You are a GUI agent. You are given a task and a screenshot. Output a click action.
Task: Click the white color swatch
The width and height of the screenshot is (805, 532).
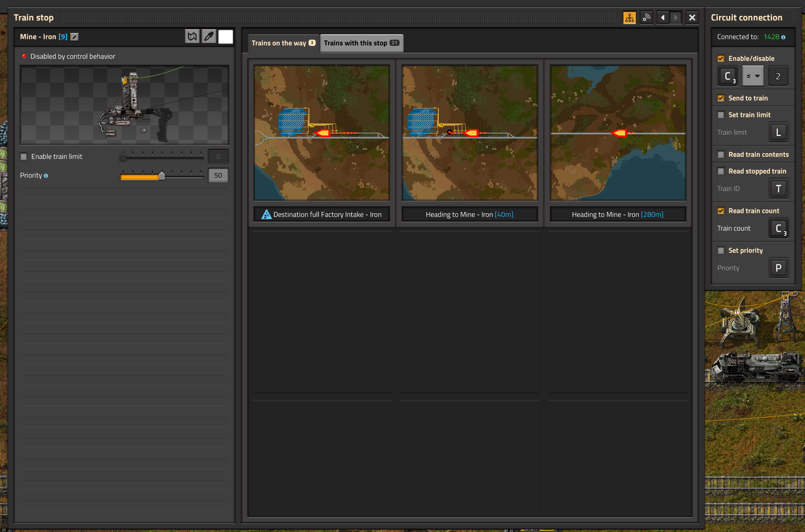[225, 37]
